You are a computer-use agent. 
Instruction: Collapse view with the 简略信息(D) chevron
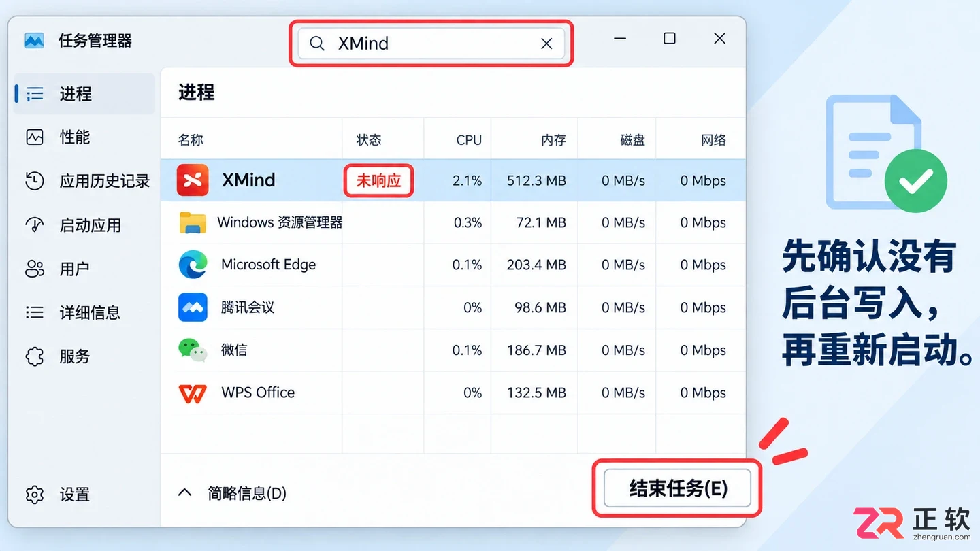click(184, 492)
